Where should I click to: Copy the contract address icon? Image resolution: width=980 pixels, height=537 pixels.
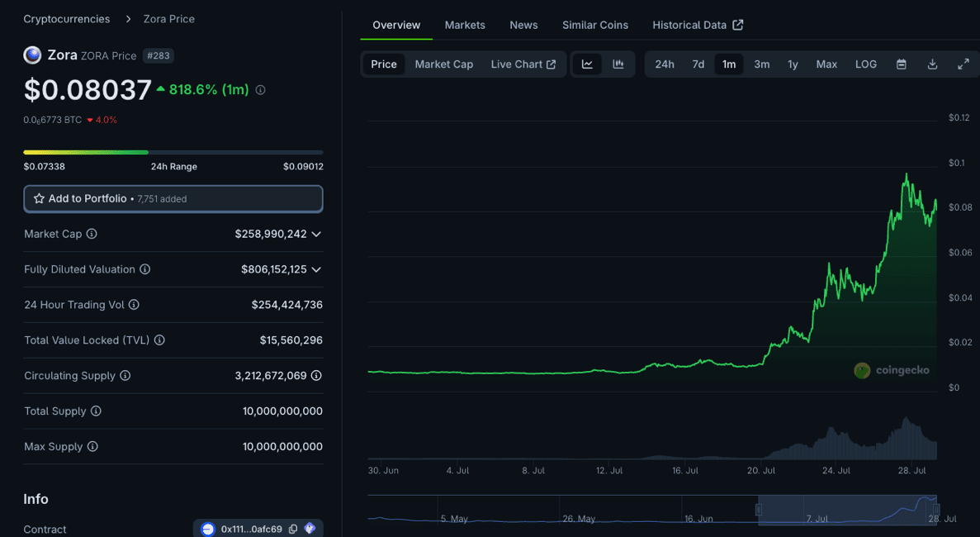(x=293, y=529)
